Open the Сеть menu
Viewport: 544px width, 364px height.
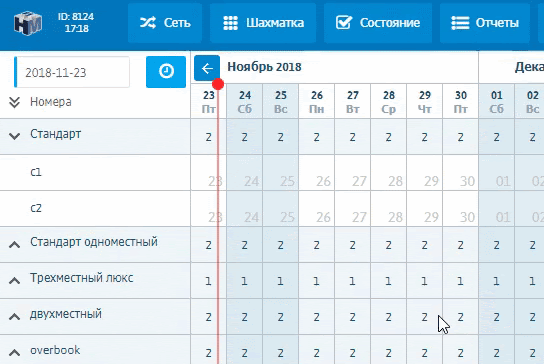tap(165, 23)
